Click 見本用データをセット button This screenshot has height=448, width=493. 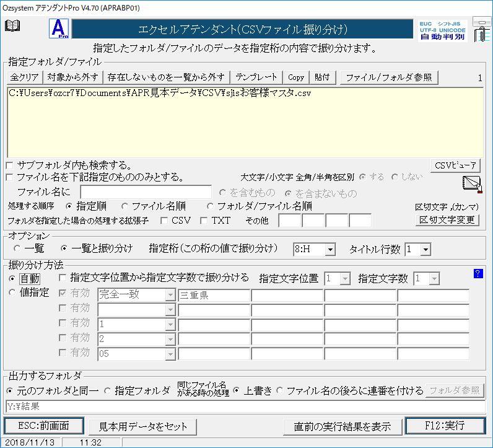pos(142,426)
